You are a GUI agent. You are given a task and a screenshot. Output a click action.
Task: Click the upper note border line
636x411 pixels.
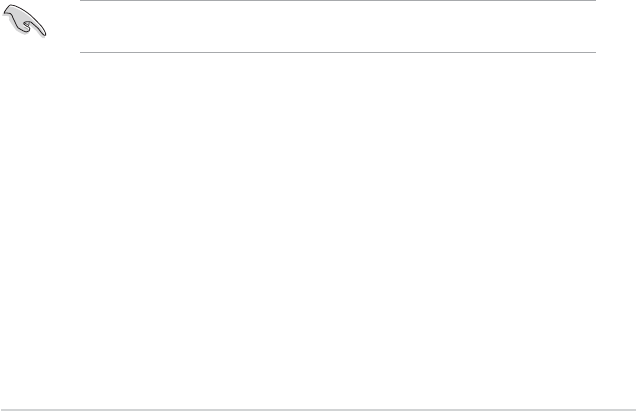click(338, 0)
